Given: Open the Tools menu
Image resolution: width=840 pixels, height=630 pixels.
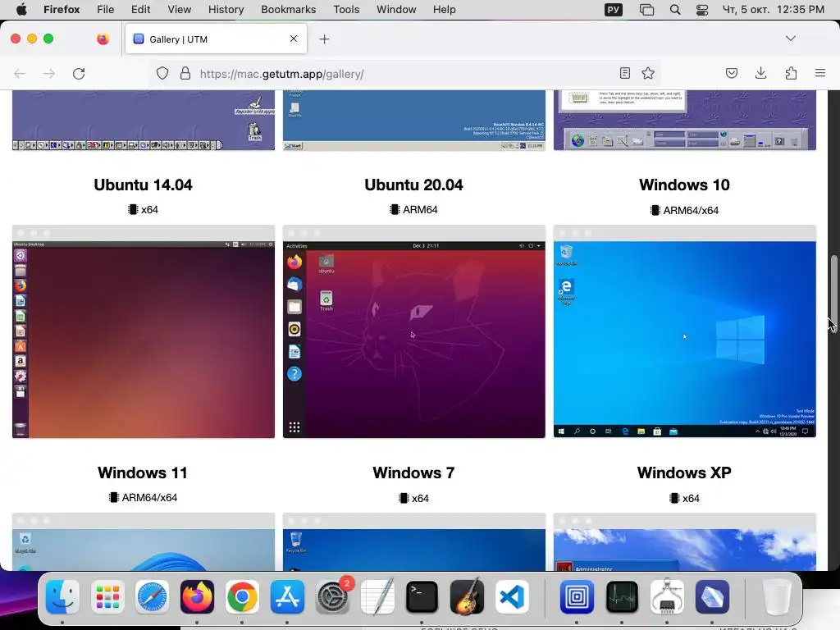Looking at the screenshot, I should (x=346, y=9).
